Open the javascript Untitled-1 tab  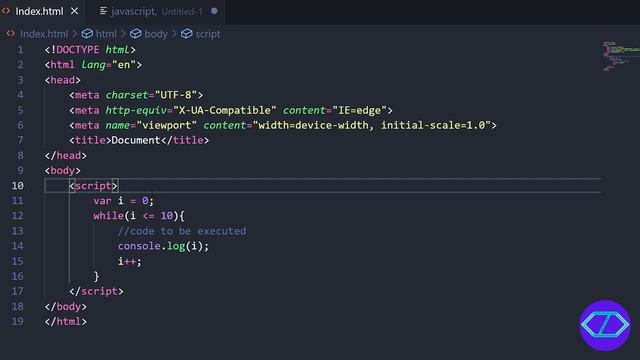157,11
